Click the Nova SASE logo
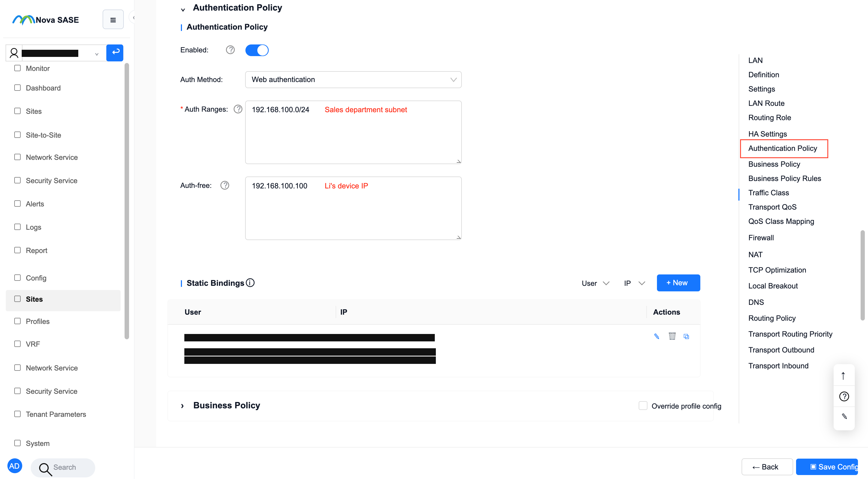The width and height of the screenshot is (868, 479). (x=45, y=20)
